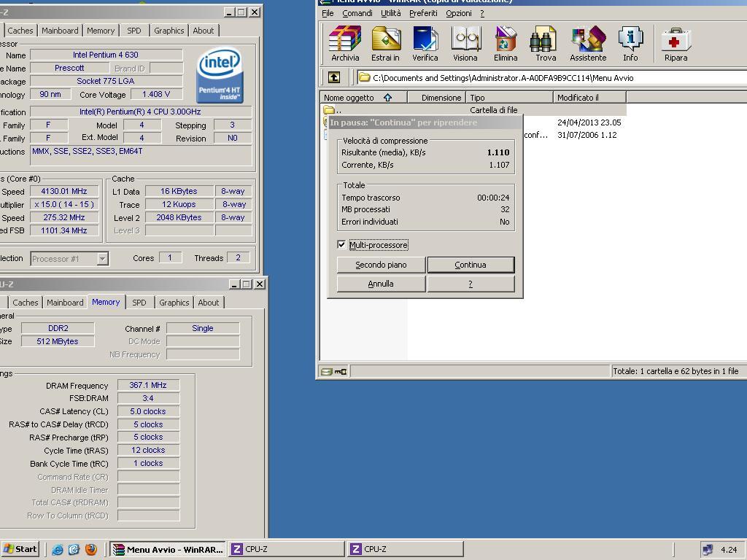
Task: Click the Core Speed 4130.01 MHz value
Action: click(64, 191)
